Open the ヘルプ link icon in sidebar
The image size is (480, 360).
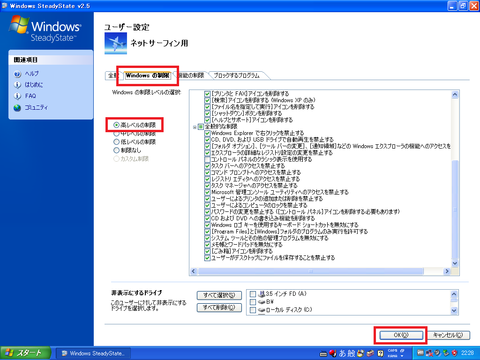click(17, 74)
